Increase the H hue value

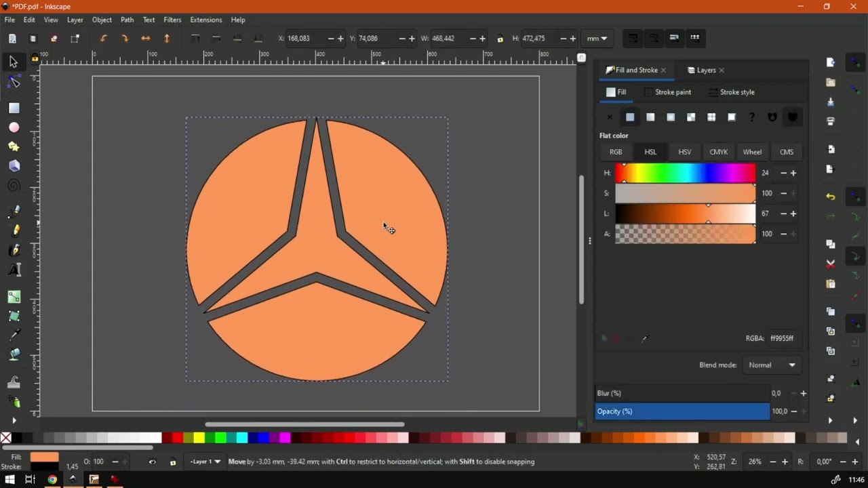793,173
